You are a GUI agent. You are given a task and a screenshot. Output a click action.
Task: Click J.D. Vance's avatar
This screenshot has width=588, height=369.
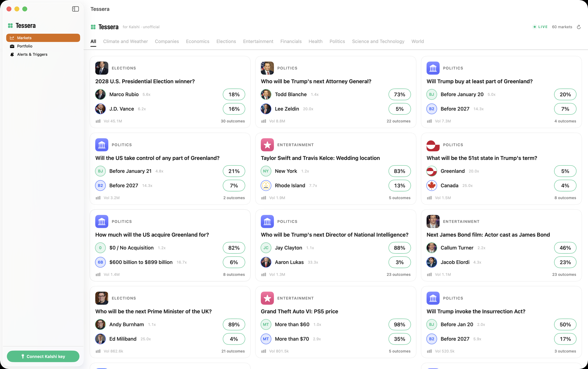click(100, 109)
